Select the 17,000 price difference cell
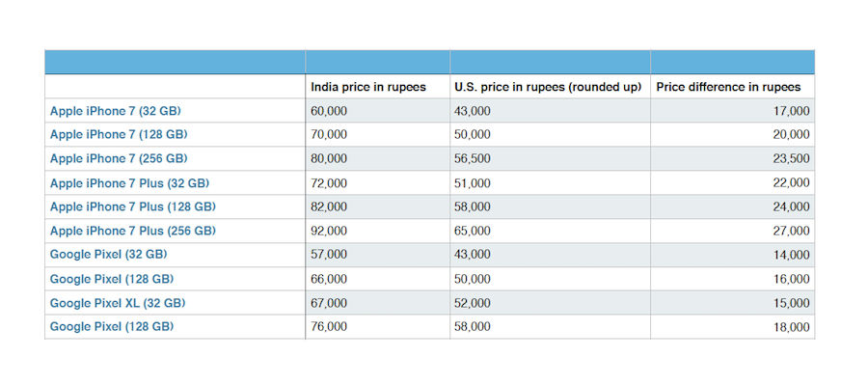Screen dimensions: 868x385 tap(732, 111)
